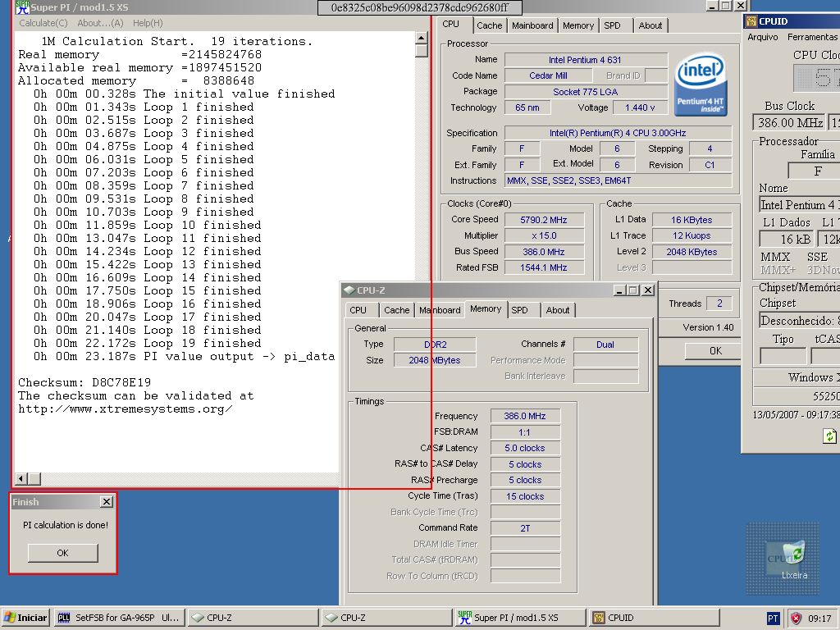Image resolution: width=840 pixels, height=630 pixels.
Task: Select the Cache tab in front CPU-Z window
Action: (397, 309)
